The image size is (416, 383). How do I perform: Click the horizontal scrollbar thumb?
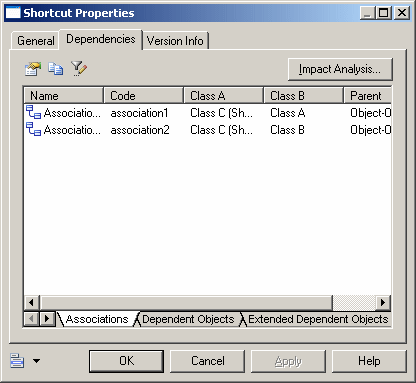186,303
